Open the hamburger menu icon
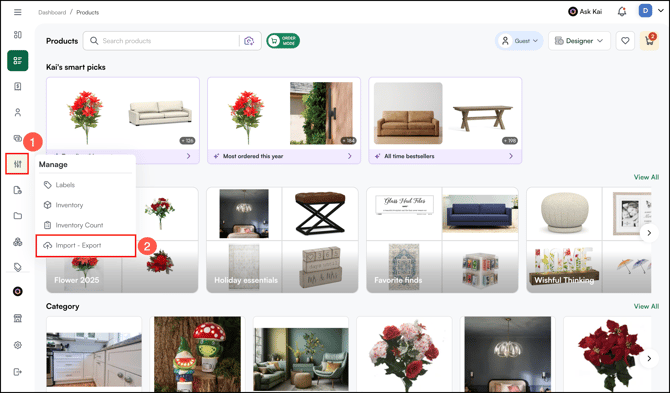The image size is (670, 393). pos(18,12)
